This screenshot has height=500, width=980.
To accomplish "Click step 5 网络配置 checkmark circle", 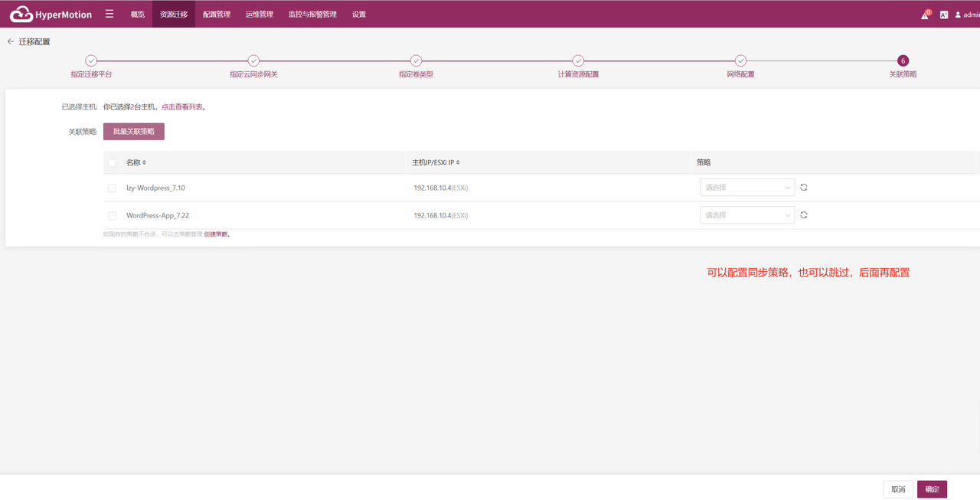I will coord(740,60).
